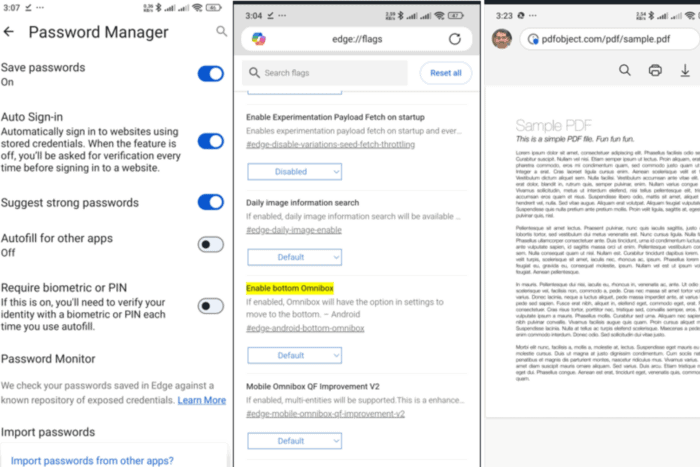
Task: Click the Password Manager title
Action: click(x=99, y=32)
